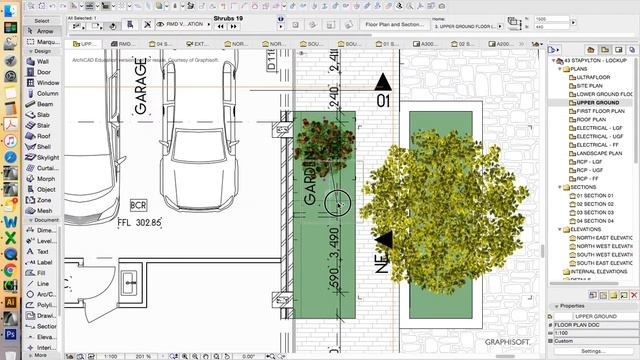640x360 pixels.
Task: Switch navigator to Project Map
Action: click(x=591, y=50)
